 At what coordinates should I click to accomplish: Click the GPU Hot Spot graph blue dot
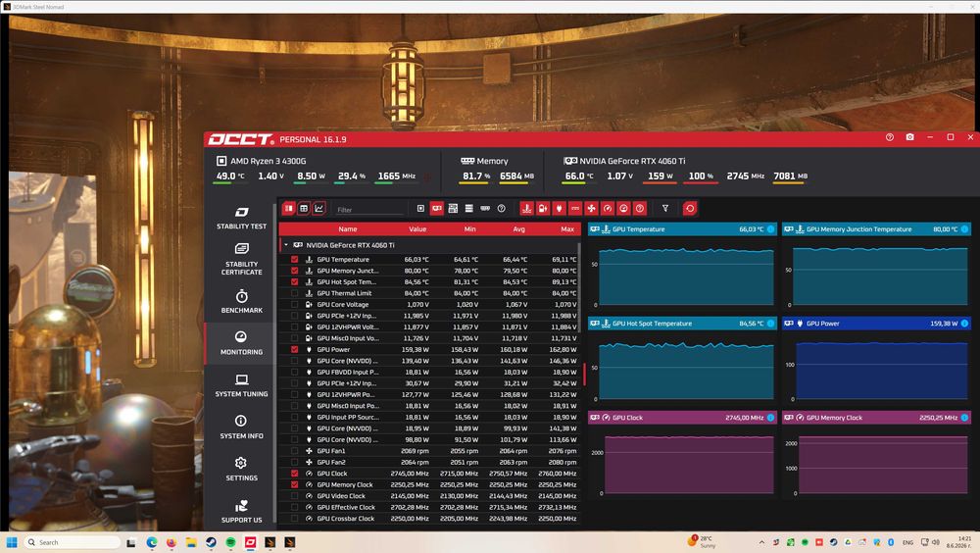pyautogui.click(x=770, y=324)
